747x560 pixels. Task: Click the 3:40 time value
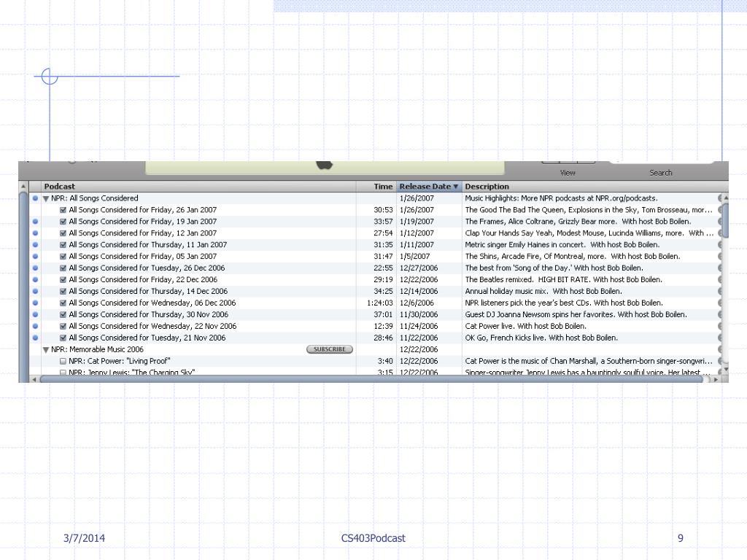point(385,361)
